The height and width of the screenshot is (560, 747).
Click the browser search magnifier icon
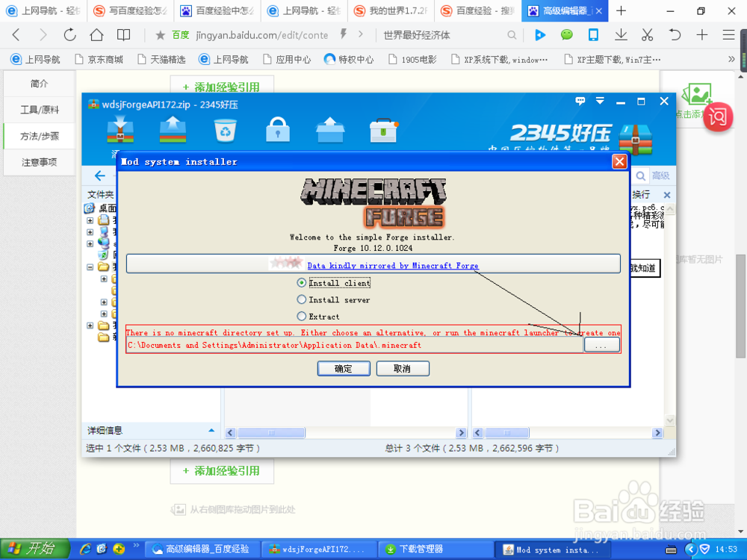click(512, 35)
